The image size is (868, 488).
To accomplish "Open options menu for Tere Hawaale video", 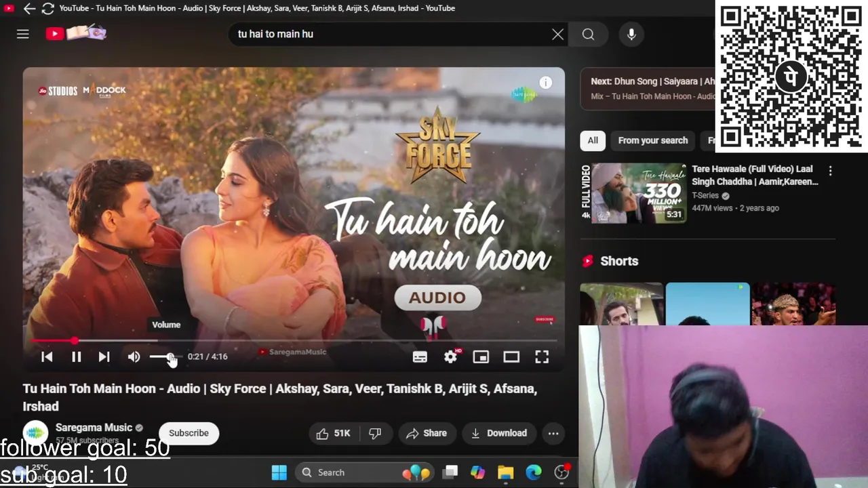I will coord(830,171).
